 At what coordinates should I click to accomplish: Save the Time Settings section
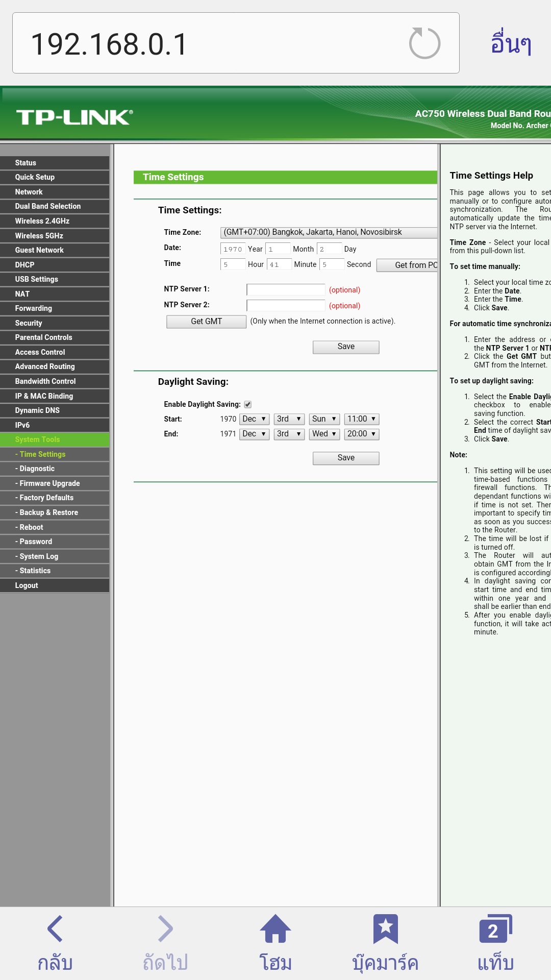tap(346, 347)
